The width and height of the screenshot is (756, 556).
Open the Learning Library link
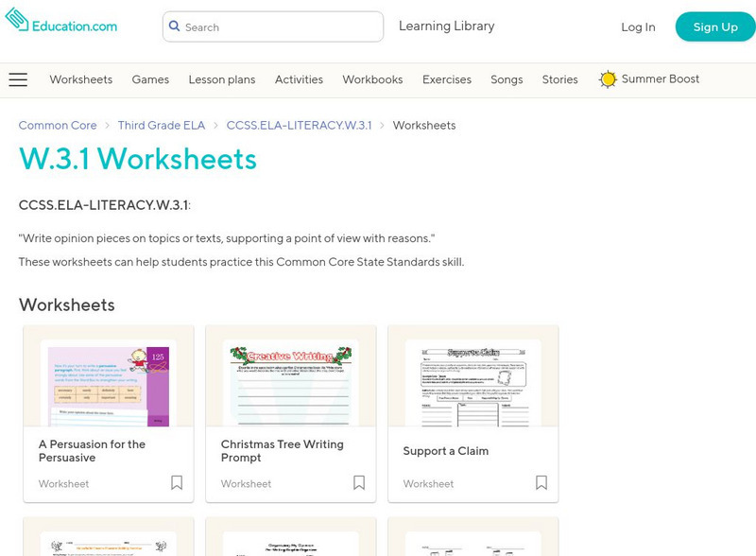tap(446, 26)
